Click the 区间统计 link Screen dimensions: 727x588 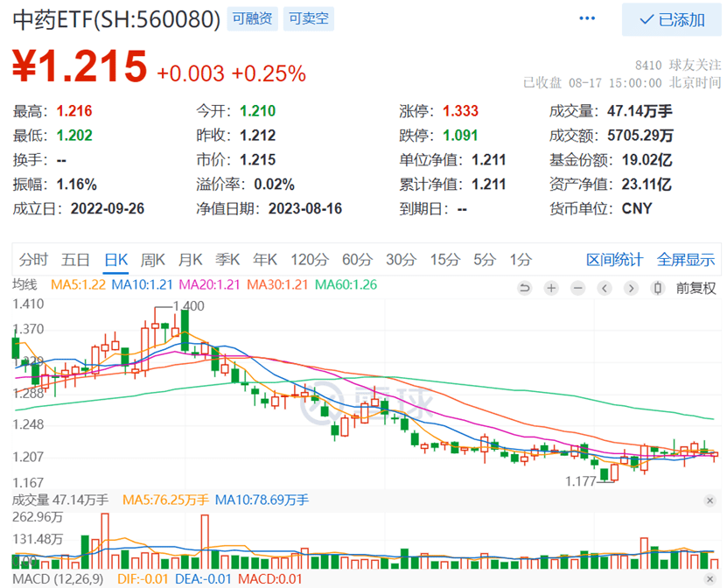614,259
